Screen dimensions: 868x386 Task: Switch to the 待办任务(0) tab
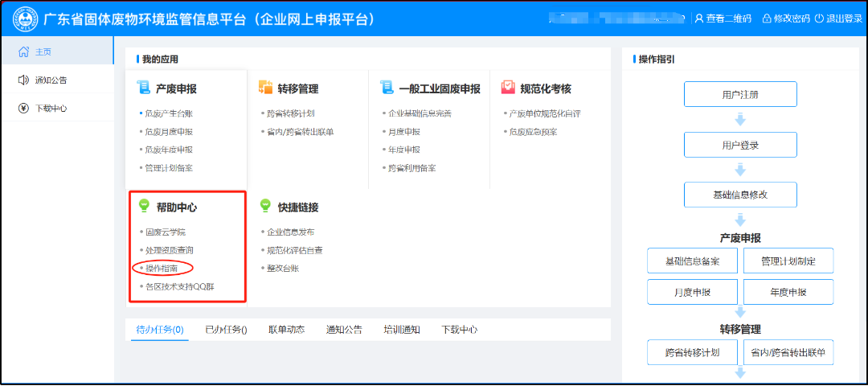point(160,330)
